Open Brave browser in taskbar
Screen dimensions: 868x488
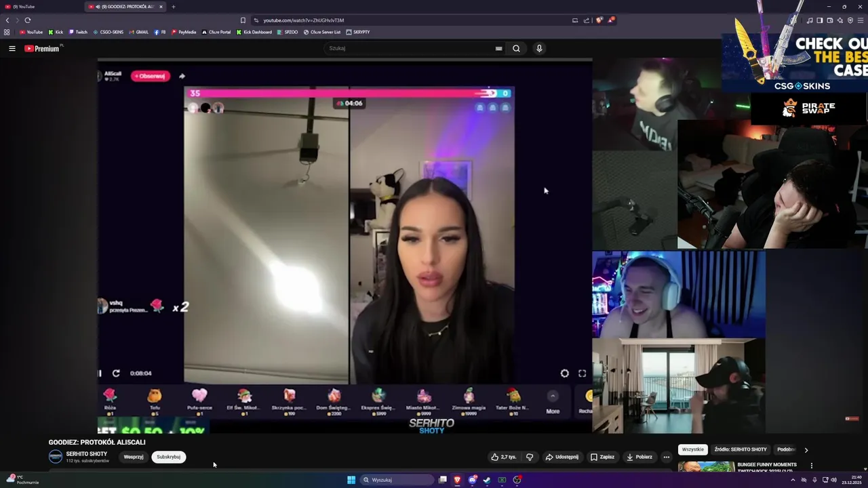[x=457, y=480]
